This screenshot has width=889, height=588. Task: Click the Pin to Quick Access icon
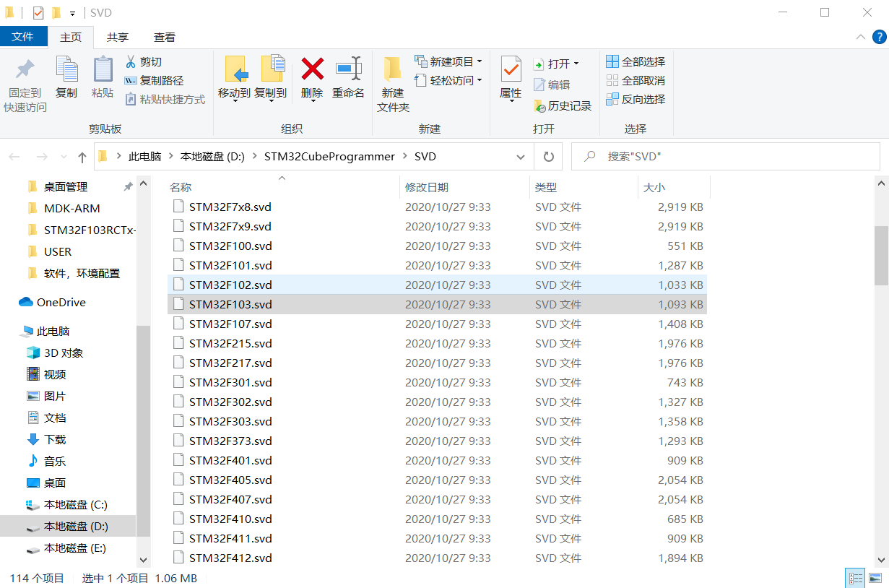point(25,70)
